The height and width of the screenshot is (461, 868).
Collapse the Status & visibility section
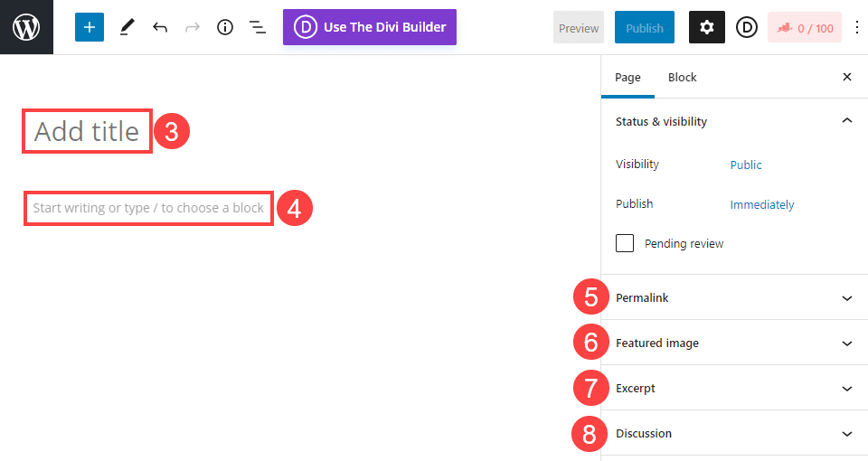coord(846,121)
